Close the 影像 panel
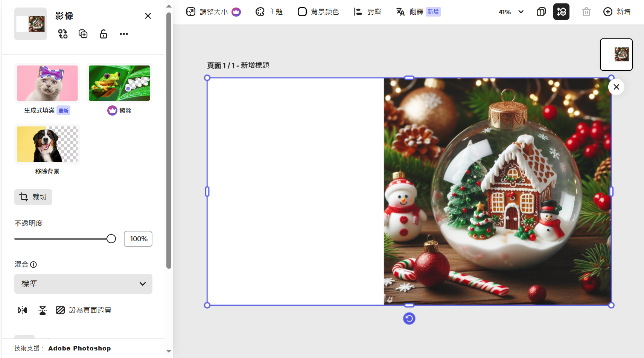644x358 pixels. [x=148, y=16]
